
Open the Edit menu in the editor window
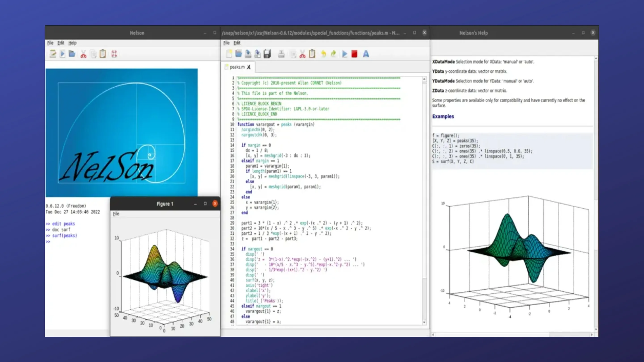237,43
